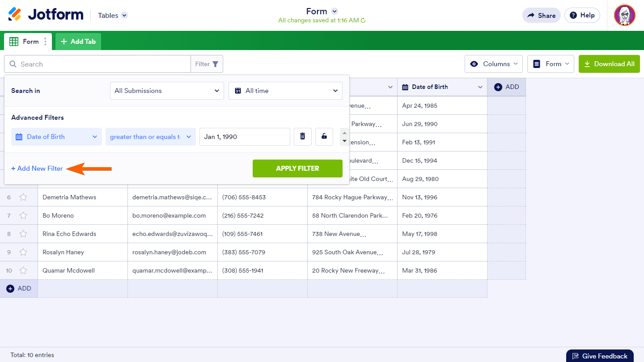Select phone (109) 555-7461

click(x=263, y=234)
